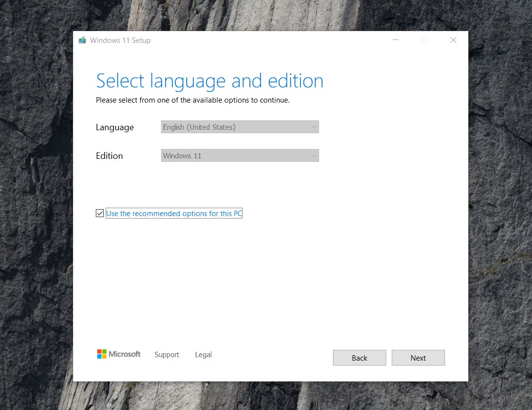Open the Support link

coord(166,354)
